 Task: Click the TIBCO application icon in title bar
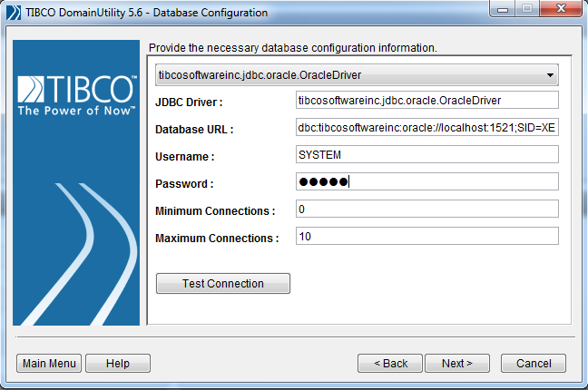tap(14, 13)
